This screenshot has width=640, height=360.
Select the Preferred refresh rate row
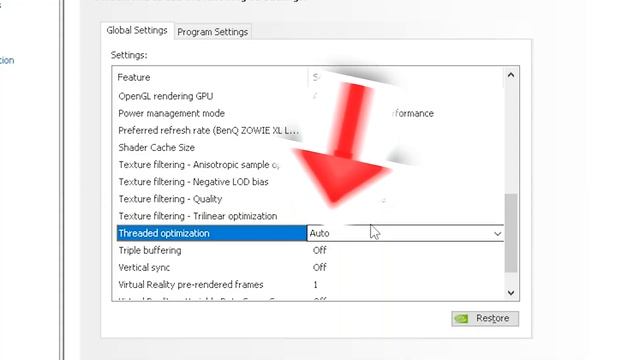pos(310,131)
